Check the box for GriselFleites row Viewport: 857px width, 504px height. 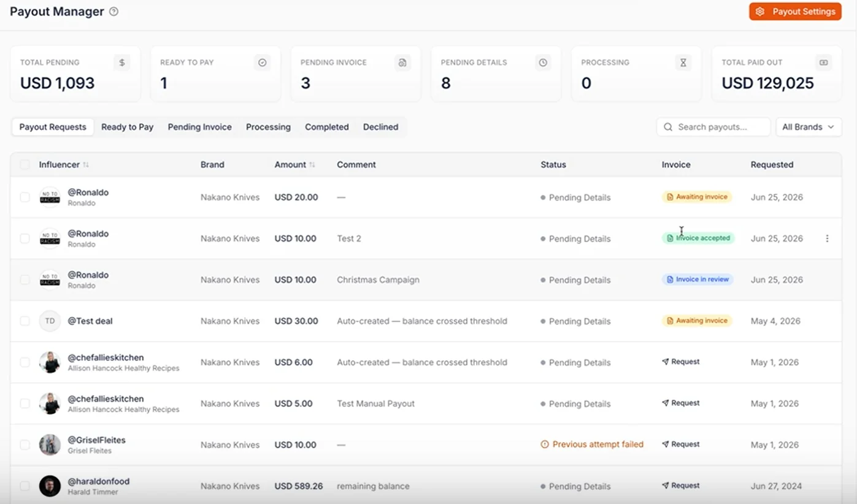[25, 445]
